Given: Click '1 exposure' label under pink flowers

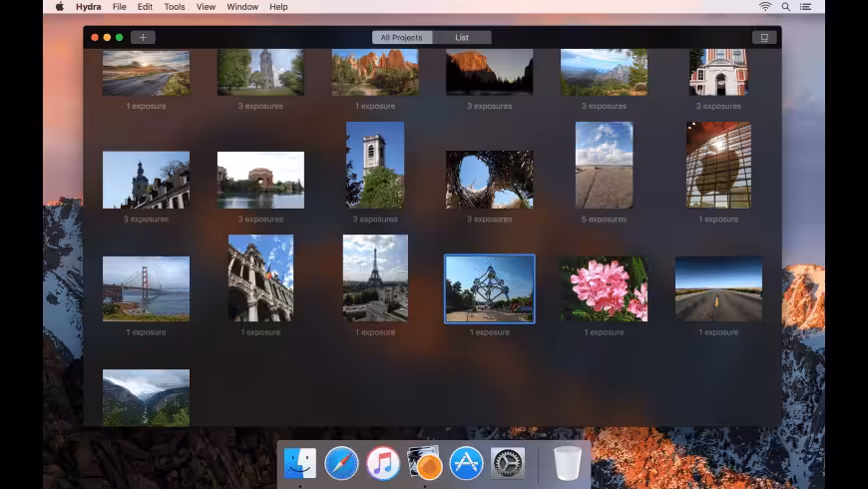Looking at the screenshot, I should click(x=604, y=332).
